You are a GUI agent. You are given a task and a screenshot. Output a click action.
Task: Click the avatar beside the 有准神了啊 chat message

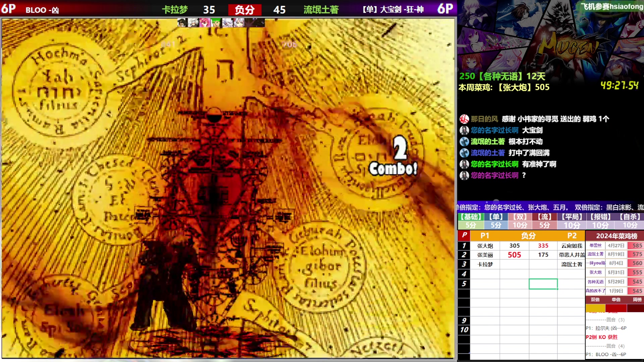click(464, 164)
